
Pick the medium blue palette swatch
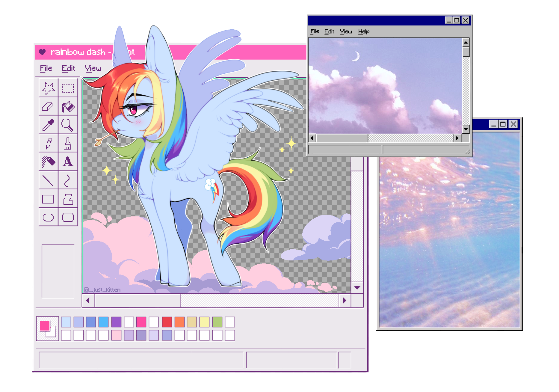(91, 322)
